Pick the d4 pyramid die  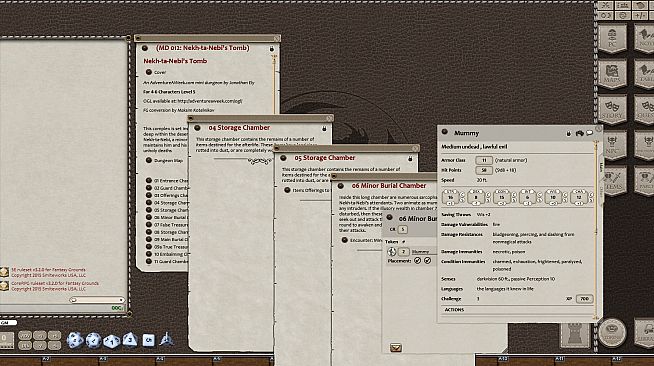(x=130, y=339)
